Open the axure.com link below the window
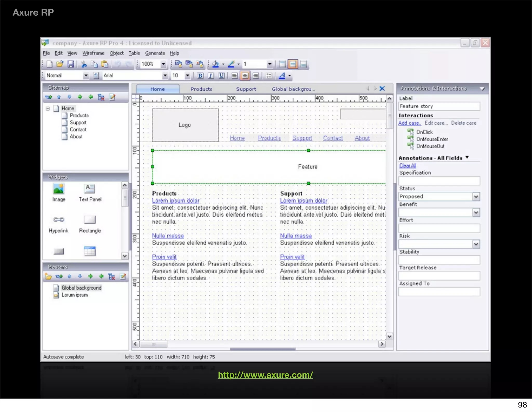Image resolution: width=532 pixels, height=412 pixels. pos(265,375)
